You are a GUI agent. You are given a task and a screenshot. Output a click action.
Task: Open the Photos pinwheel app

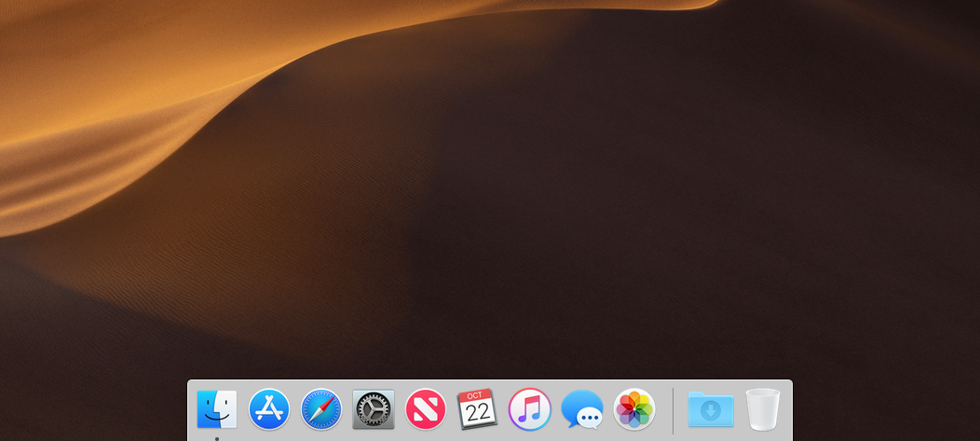[x=634, y=409]
